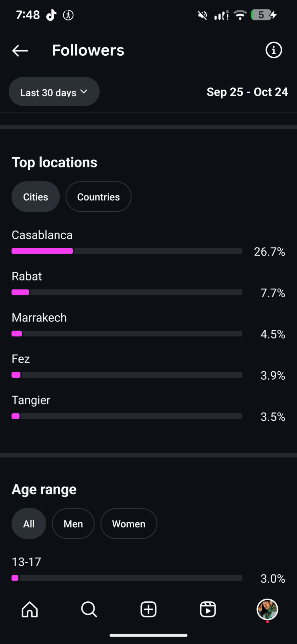297x644 pixels.
Task: Open the Last 30 days dropdown
Action: pyautogui.click(x=49, y=92)
